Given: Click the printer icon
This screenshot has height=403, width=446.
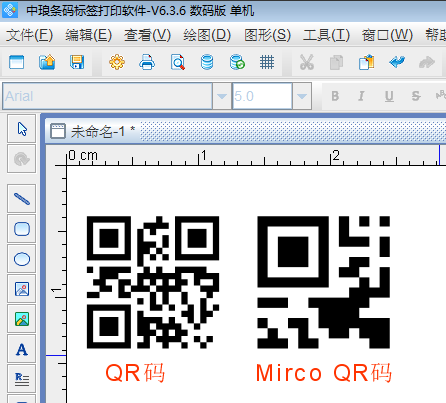Looking at the screenshot, I should pyautogui.click(x=147, y=62).
